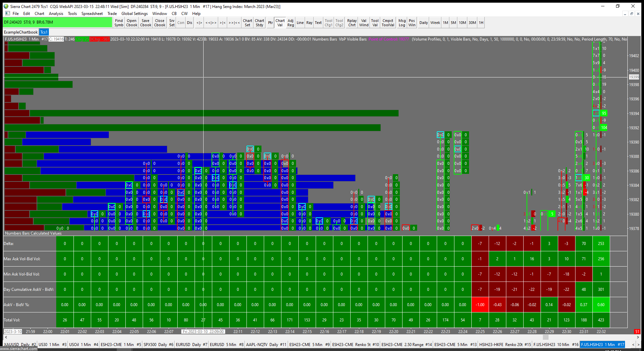This screenshot has height=351, width=644.
Task: Open HSIH23-HKFE Renko 20t #15 tab
Action: pos(505,345)
